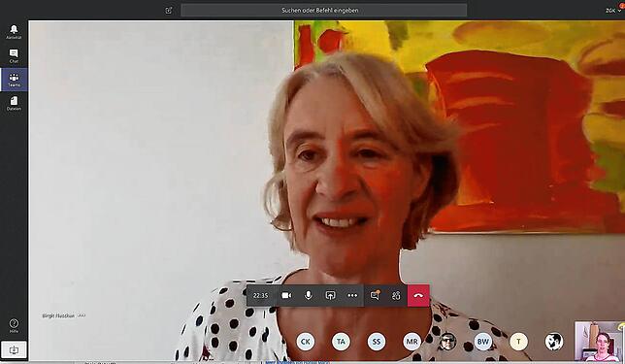Select participant avatar TA
Screen dimensions: 625x364
[341, 342]
